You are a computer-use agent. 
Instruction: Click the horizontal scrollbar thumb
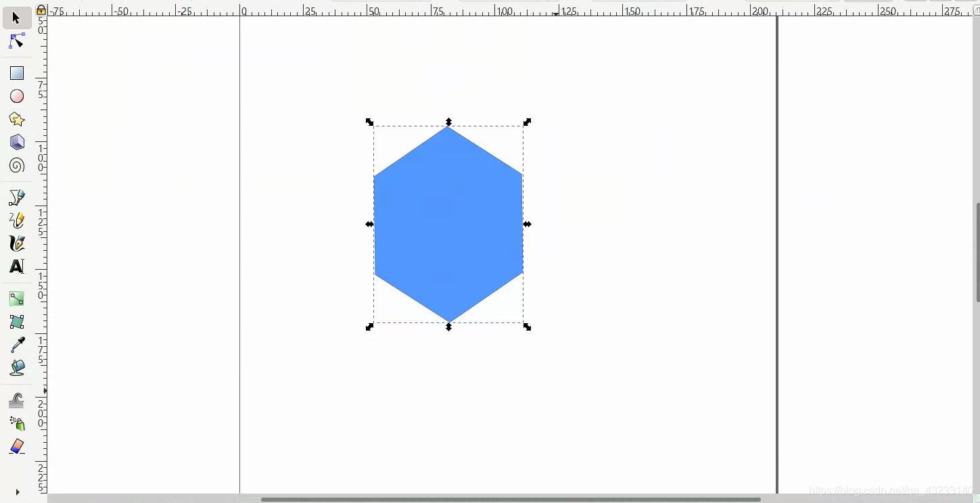click(511, 500)
